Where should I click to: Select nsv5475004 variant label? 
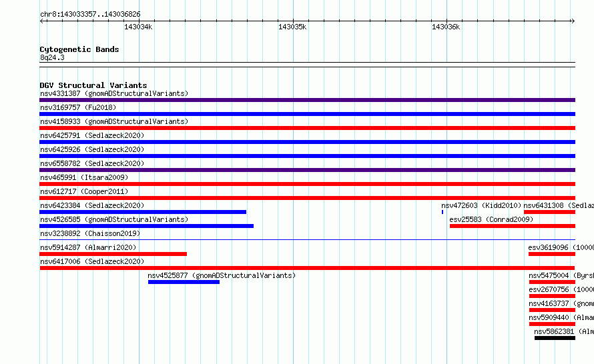point(561,275)
